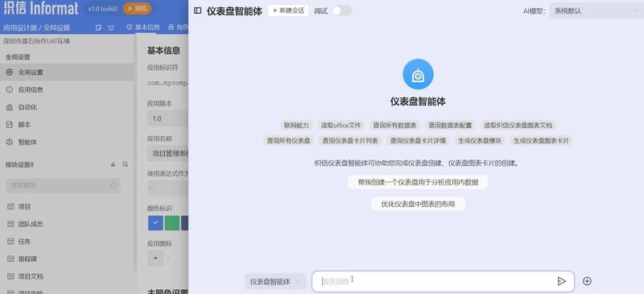Screen dimensions: 644x294
Task: Toggle the 调试 debug switch
Action: (x=341, y=11)
